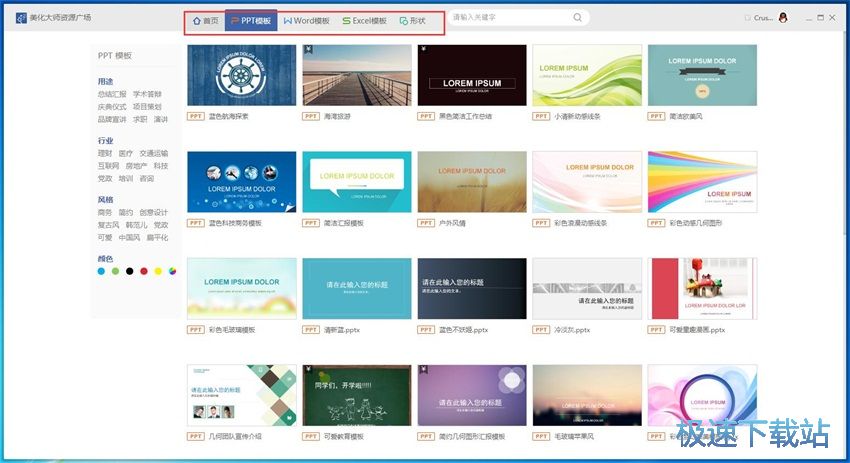Screen dimensions: 850x463
Task: Filter by 品牌宣讲 usage
Action: point(112,119)
